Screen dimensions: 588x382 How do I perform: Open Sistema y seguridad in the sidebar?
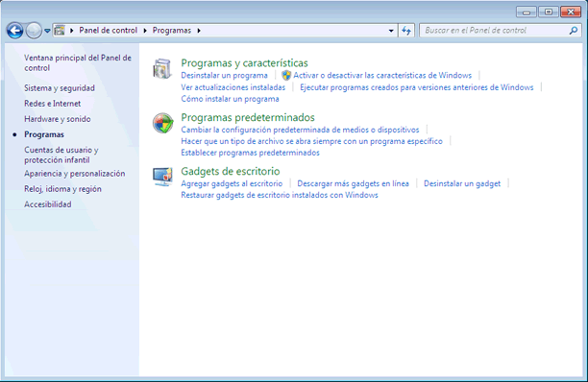pyautogui.click(x=60, y=88)
